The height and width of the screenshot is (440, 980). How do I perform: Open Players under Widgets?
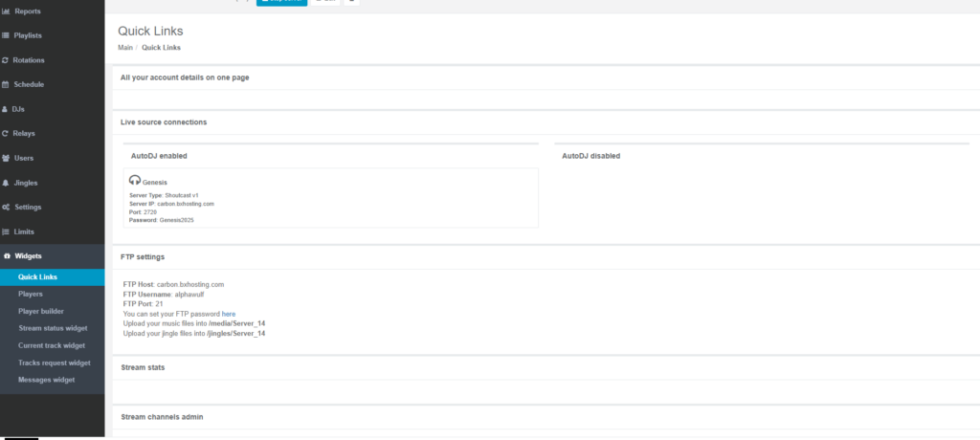click(x=30, y=294)
